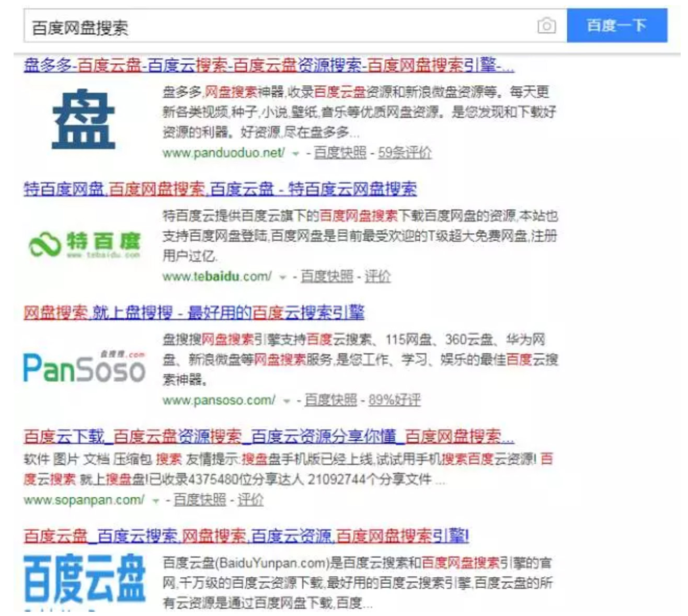Open 百度快照 for the tebaidu result

tap(327, 276)
